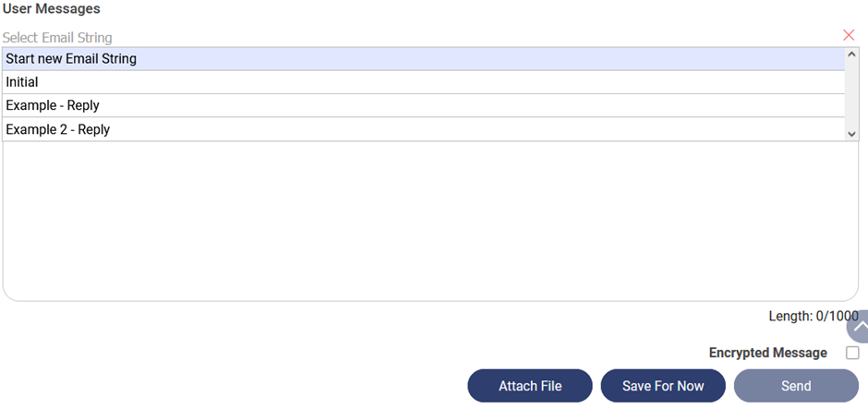Click the Encrypted Message label text
This screenshot has width=868, height=409.
click(767, 353)
